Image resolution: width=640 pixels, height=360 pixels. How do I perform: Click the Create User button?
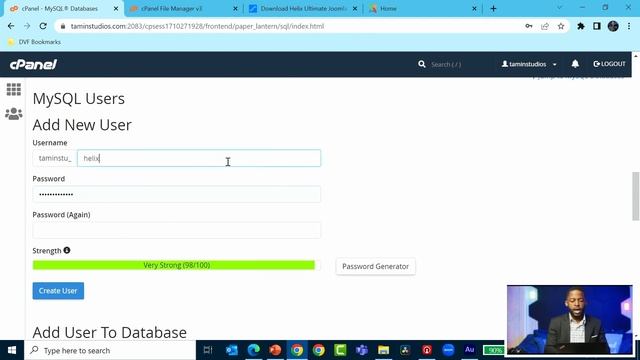click(x=58, y=291)
